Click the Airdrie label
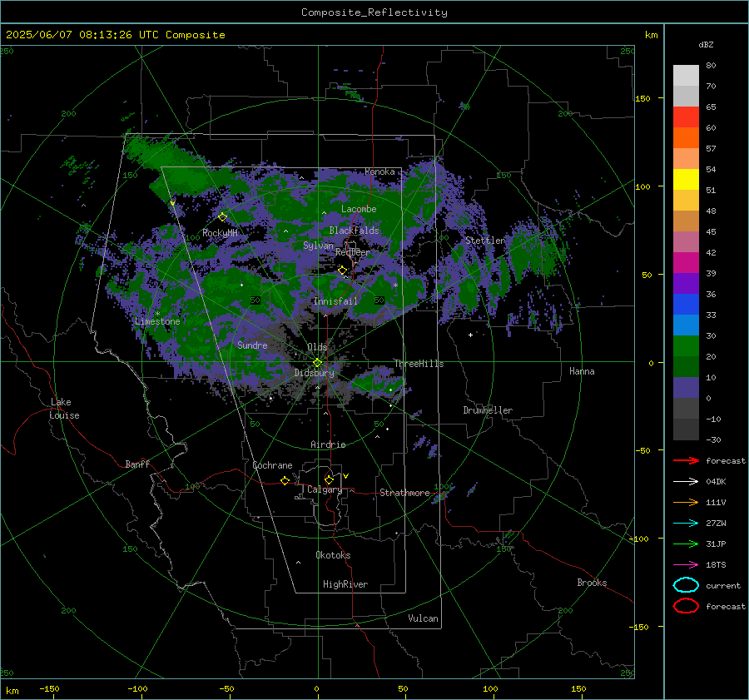Screen dimensions: 749x700 pyautogui.click(x=328, y=444)
